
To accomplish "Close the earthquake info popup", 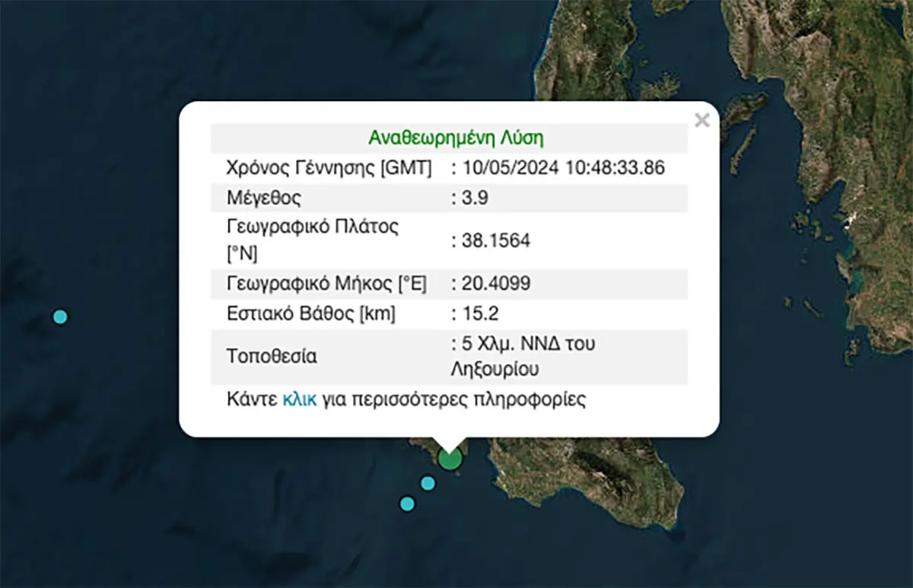I will point(701,120).
